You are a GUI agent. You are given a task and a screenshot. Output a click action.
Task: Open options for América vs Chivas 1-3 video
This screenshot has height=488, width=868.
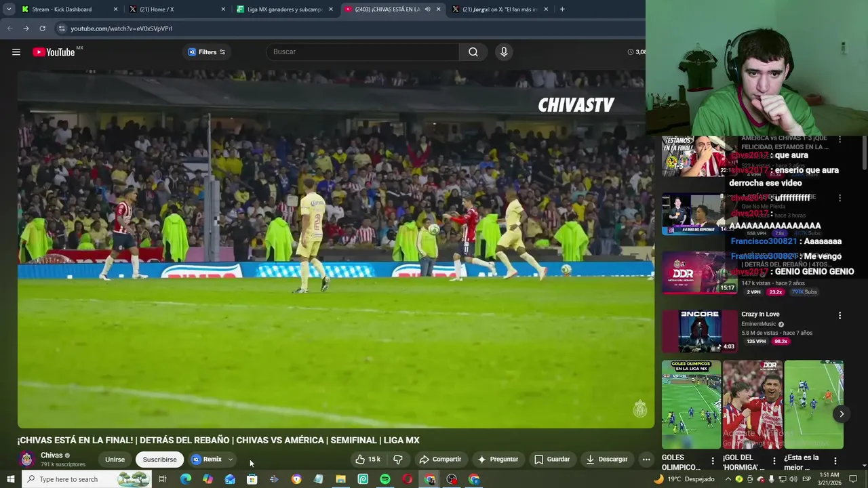840,140
